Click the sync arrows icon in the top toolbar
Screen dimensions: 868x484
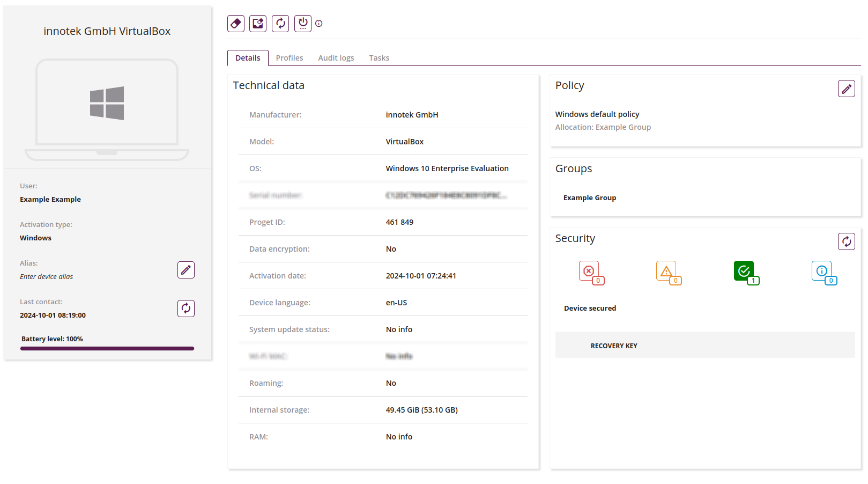click(280, 24)
